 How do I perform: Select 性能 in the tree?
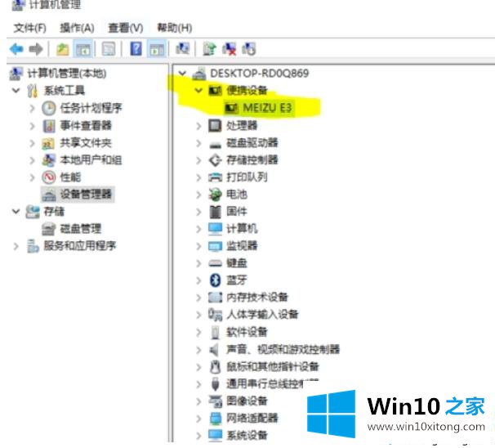coord(70,177)
